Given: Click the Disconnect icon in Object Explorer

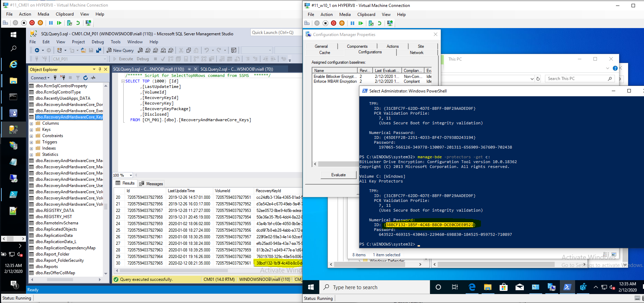Looking at the screenshot, I should coord(63,78).
